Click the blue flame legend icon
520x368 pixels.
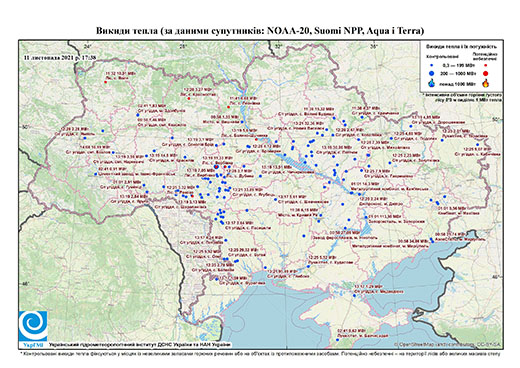pos(432,83)
